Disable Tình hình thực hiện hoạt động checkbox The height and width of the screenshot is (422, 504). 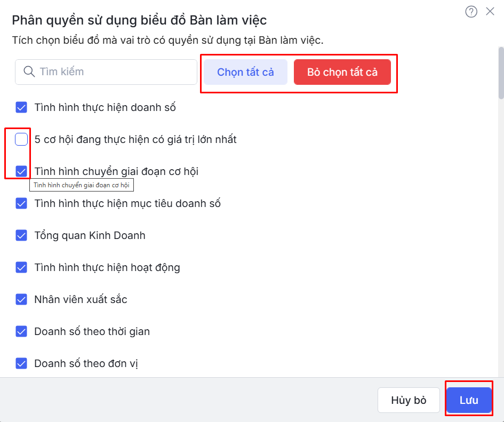21,267
